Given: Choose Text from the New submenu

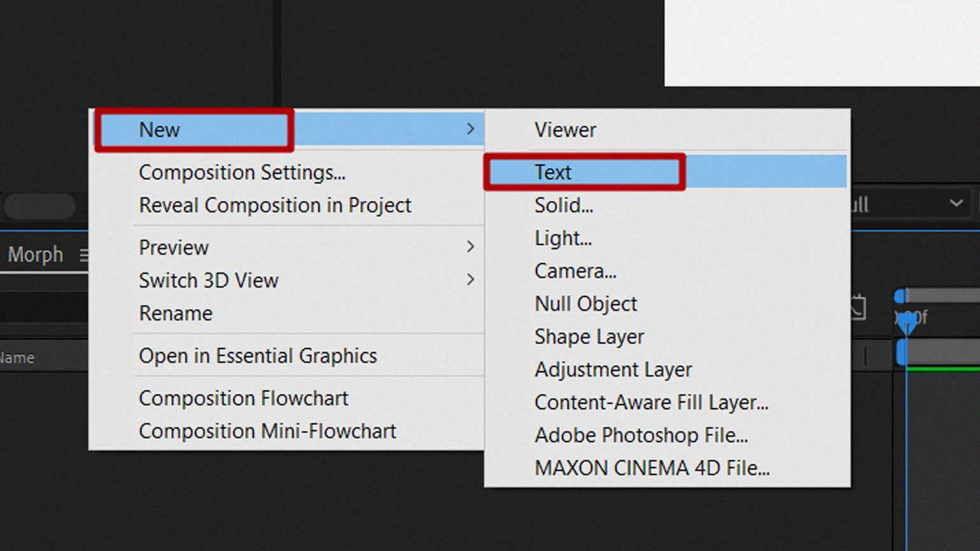Looking at the screenshot, I should (553, 172).
